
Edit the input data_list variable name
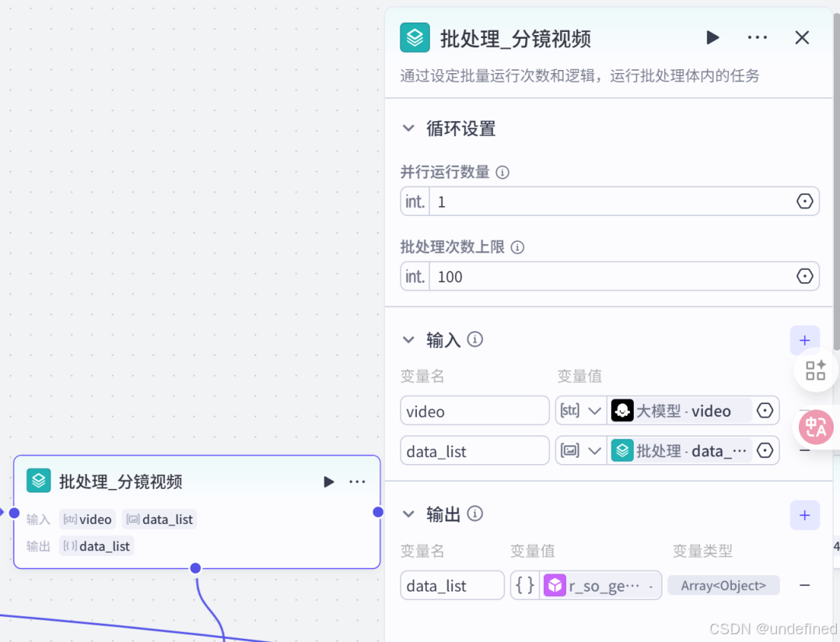point(474,451)
